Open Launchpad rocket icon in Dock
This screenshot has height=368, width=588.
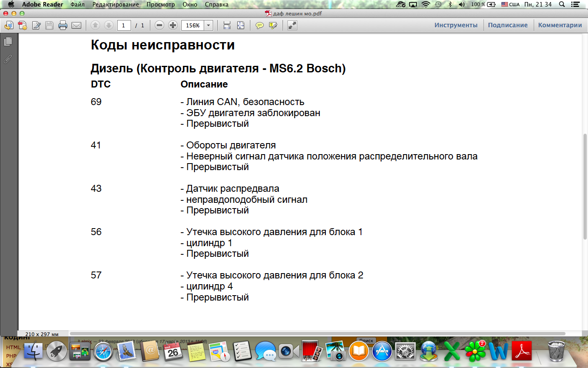(56, 351)
